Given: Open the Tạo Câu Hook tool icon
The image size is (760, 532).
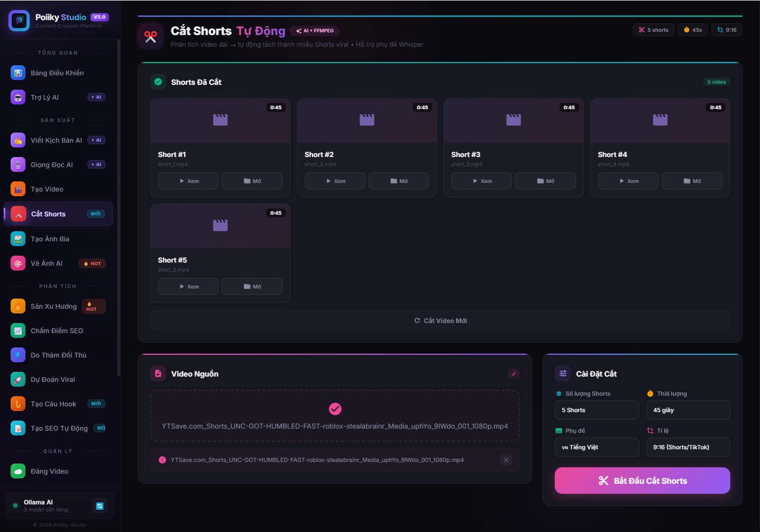Looking at the screenshot, I should click(18, 404).
